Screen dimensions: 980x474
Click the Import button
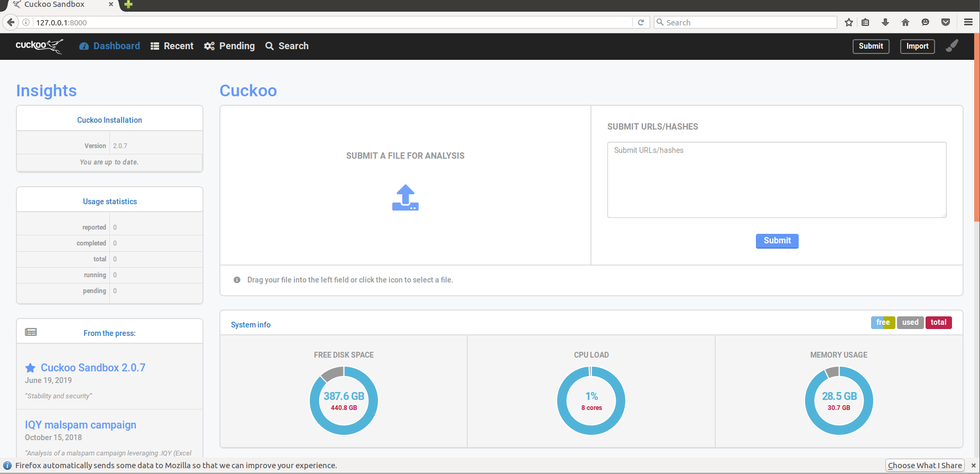click(x=917, y=47)
